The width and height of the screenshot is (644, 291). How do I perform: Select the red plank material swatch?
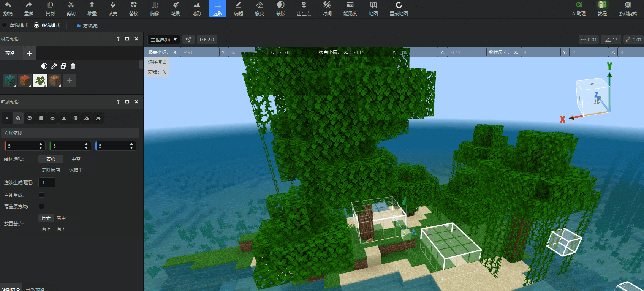tap(25, 81)
